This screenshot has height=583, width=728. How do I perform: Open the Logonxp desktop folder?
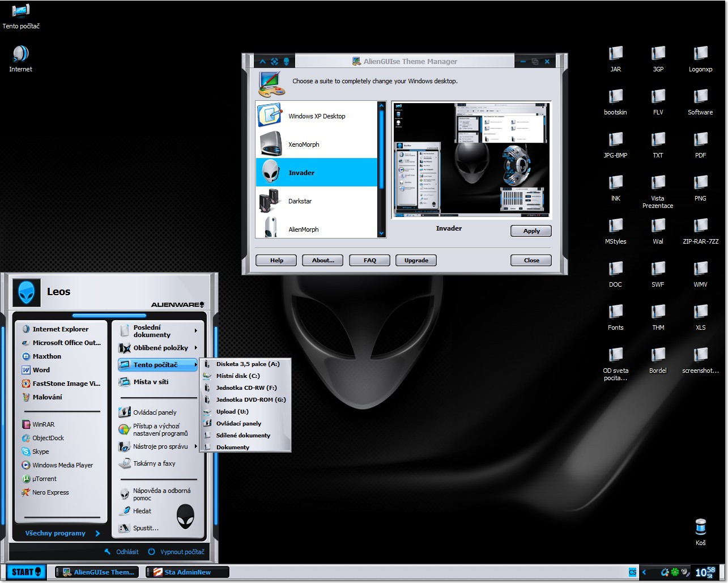pyautogui.click(x=701, y=59)
